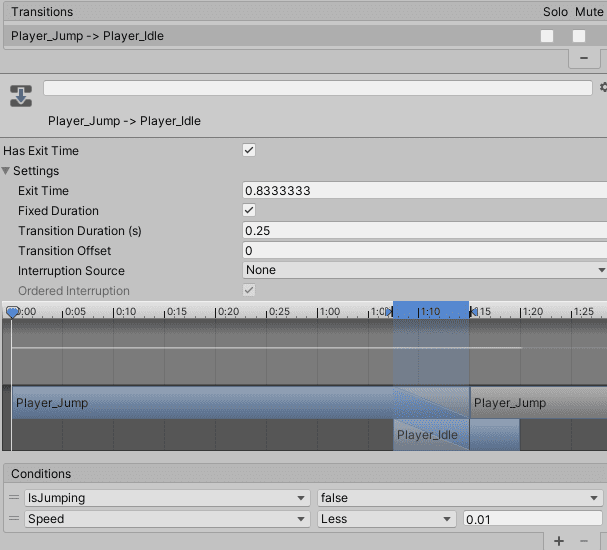The image size is (607, 550).
Task: Add a new condition with plus button
Action: (559, 541)
